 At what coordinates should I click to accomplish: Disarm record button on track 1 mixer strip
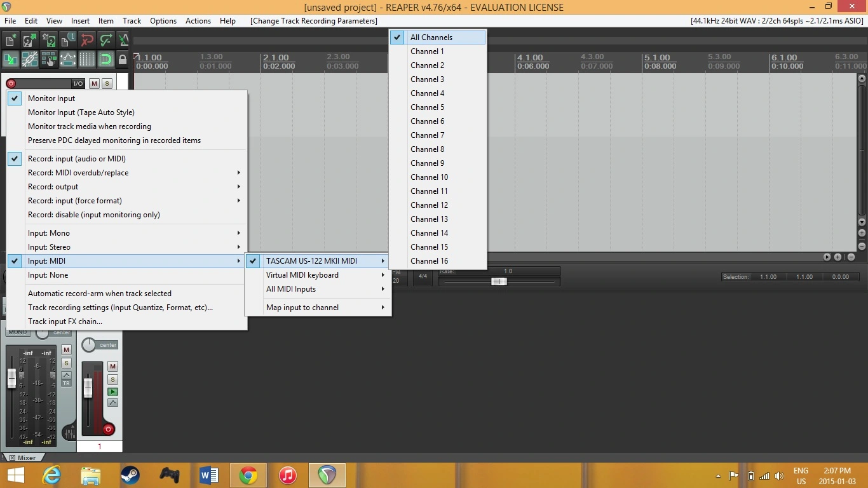[108, 430]
